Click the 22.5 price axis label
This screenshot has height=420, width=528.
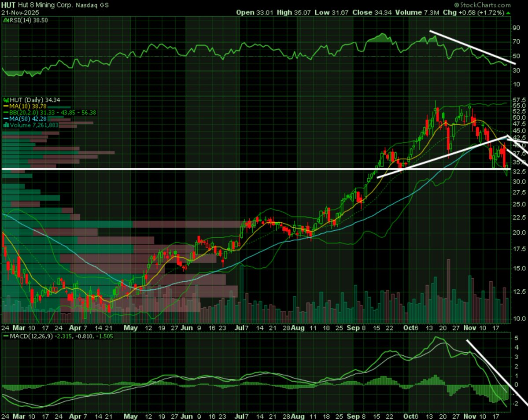(x=519, y=217)
